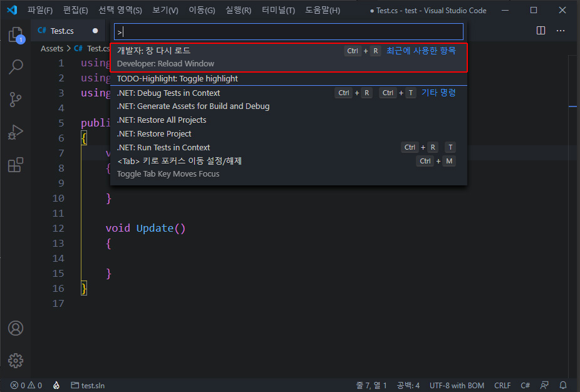
Task: Open the editor More Actions ellipsis
Action: [x=561, y=30]
